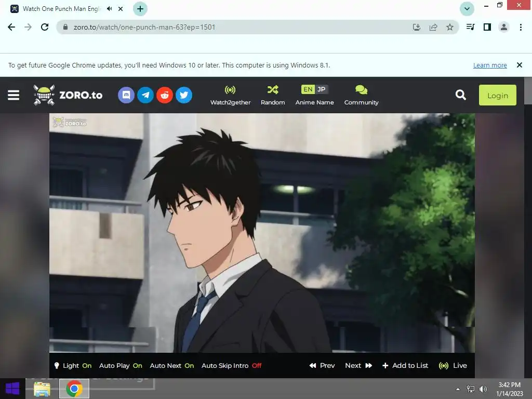Select the Watch One Punch Man tab
The image size is (532, 399).
coord(61,9)
